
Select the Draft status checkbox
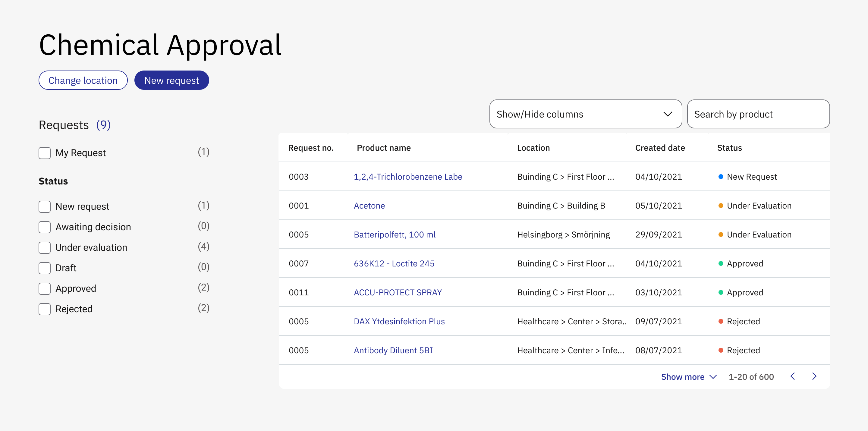[45, 268]
